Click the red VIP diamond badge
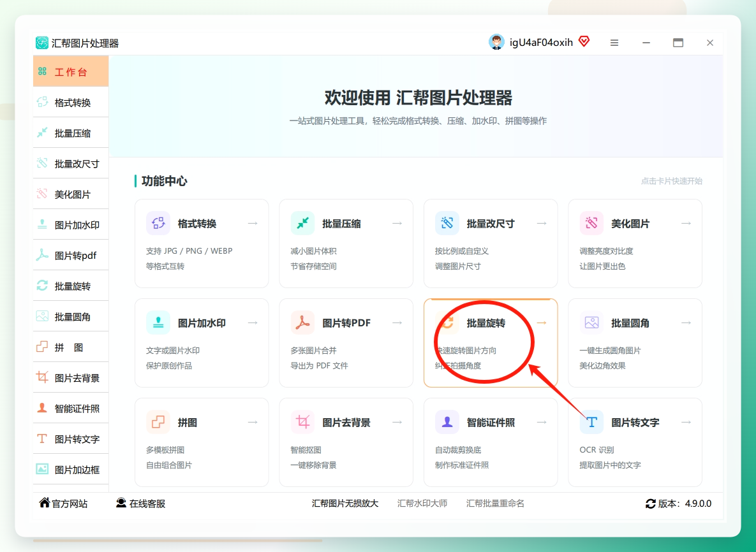Viewport: 756px width, 552px height. [584, 41]
